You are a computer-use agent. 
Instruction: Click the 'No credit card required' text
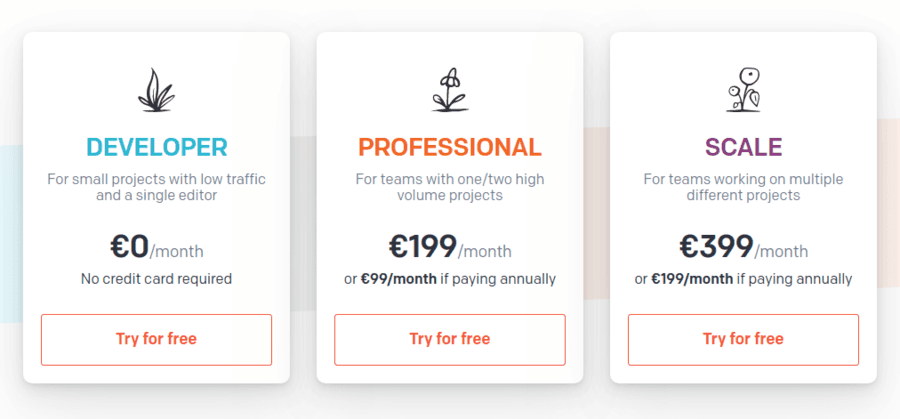click(157, 280)
